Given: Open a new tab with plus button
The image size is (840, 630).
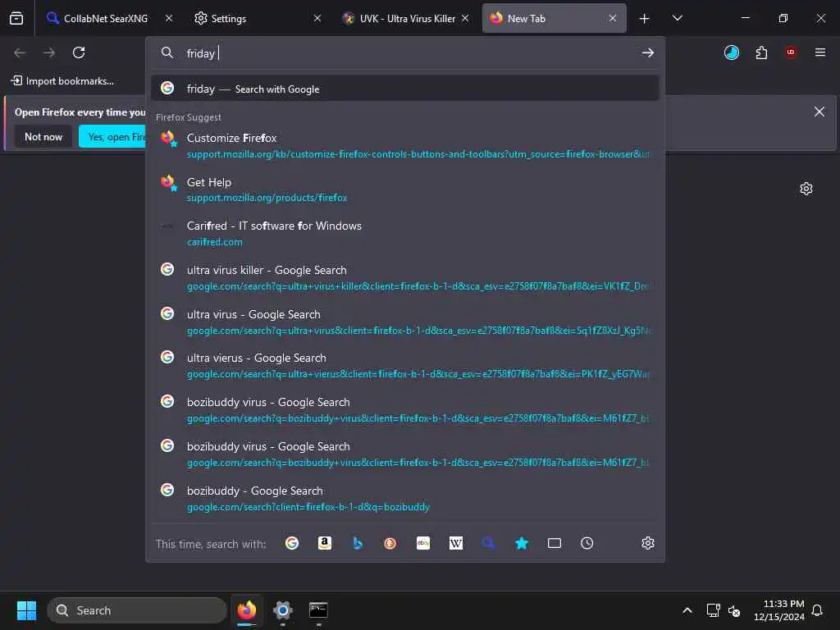Looking at the screenshot, I should coord(645,19).
